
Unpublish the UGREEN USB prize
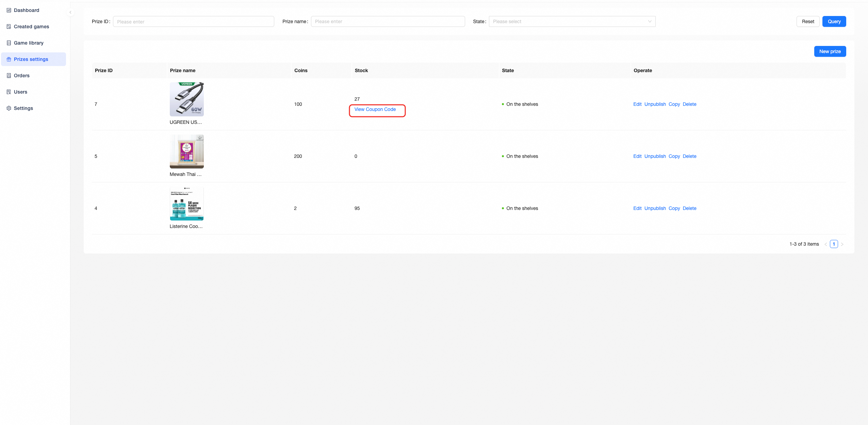coord(655,104)
